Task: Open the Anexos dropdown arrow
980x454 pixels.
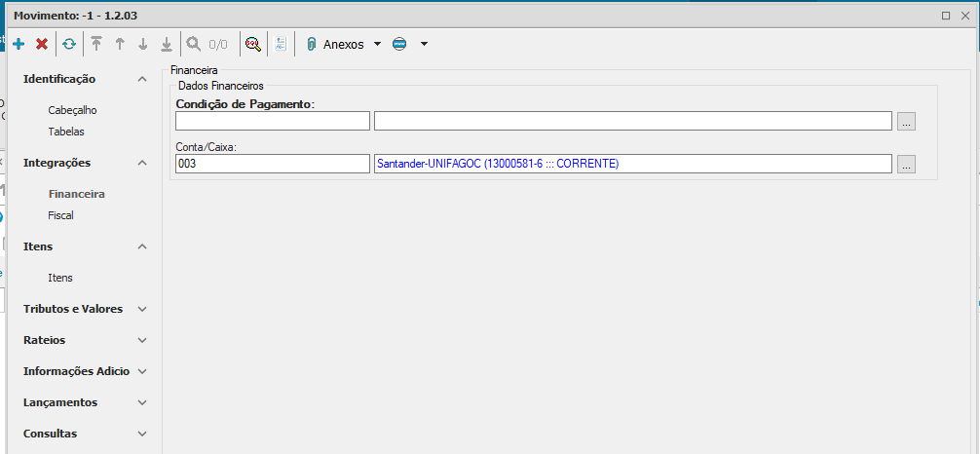Action: pyautogui.click(x=377, y=44)
